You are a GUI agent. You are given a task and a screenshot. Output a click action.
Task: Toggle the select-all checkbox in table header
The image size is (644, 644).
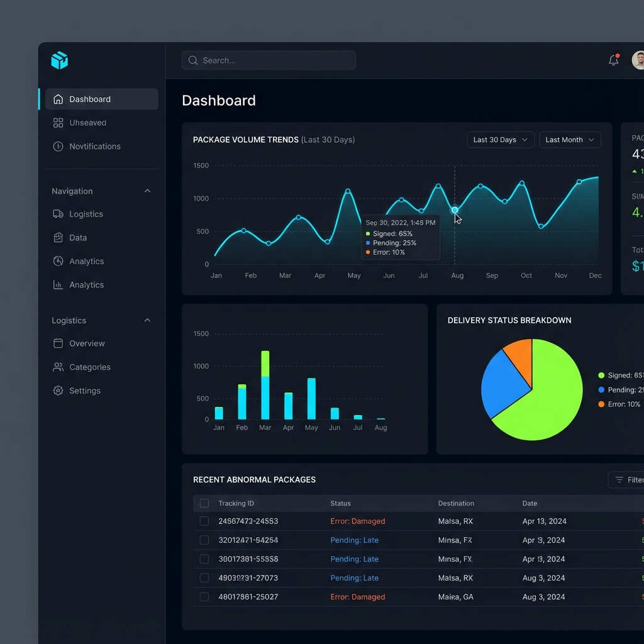click(x=204, y=503)
